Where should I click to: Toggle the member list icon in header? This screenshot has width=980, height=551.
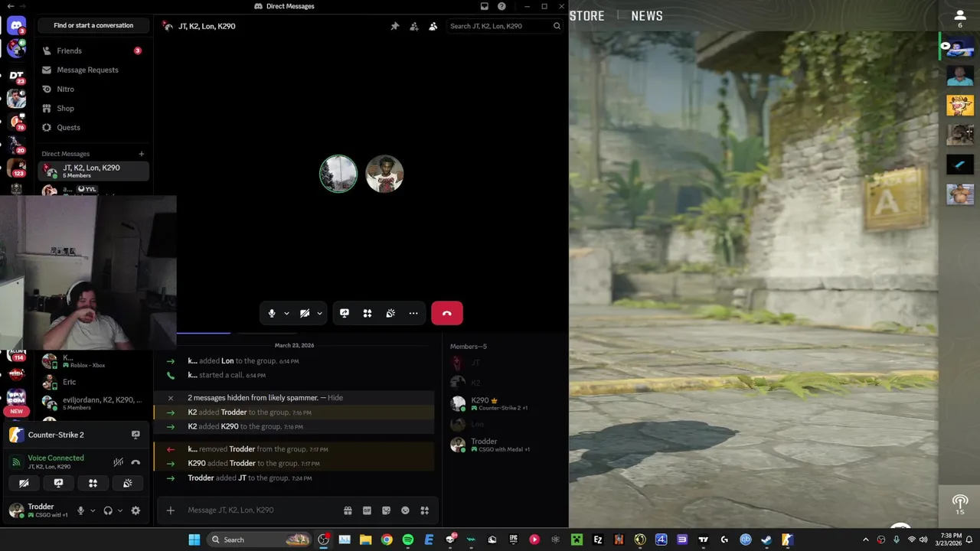point(433,26)
